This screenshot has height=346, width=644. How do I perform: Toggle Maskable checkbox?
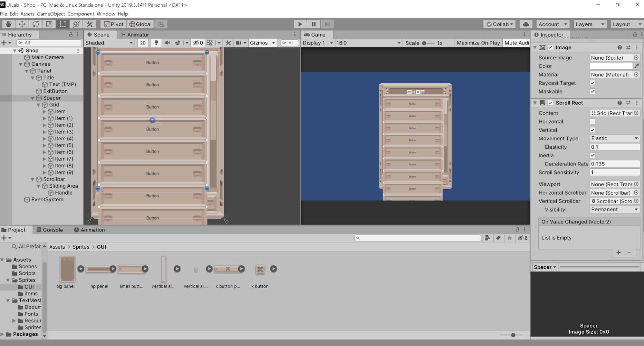pos(593,91)
